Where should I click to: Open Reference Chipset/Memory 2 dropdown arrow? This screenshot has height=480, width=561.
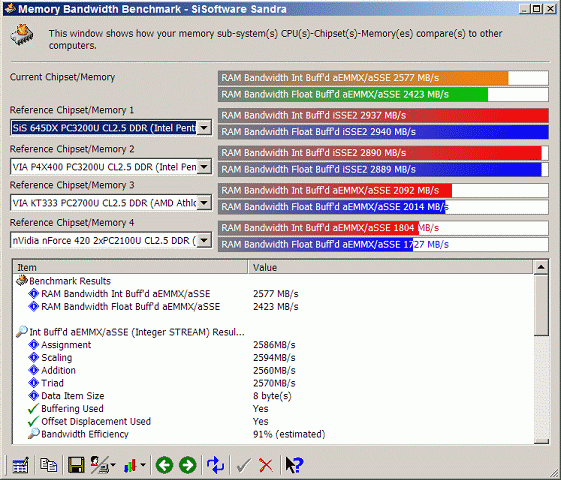[204, 167]
